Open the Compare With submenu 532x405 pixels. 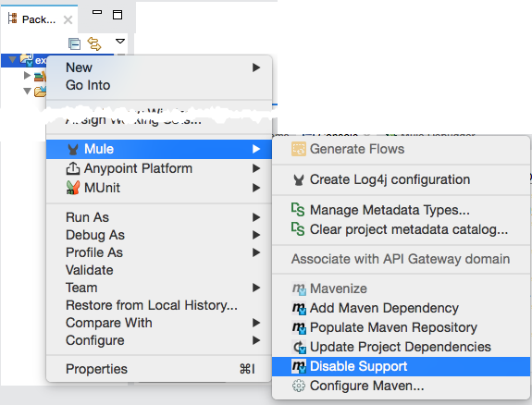[x=159, y=323]
